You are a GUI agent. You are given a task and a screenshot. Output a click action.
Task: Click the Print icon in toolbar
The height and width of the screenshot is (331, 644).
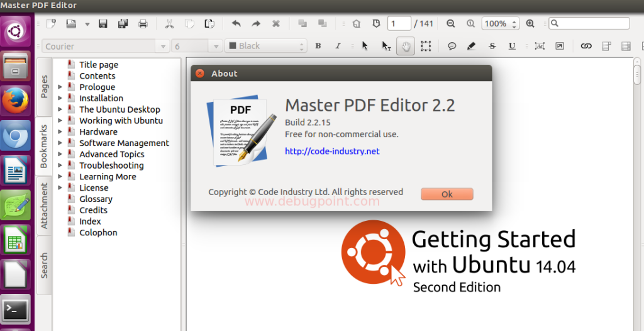coord(143,24)
